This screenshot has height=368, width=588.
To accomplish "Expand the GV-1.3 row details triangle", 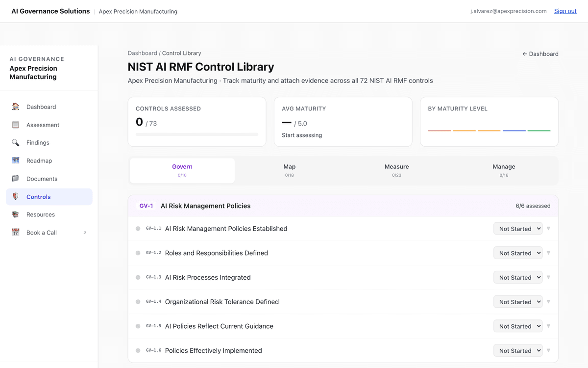I will pos(548,277).
